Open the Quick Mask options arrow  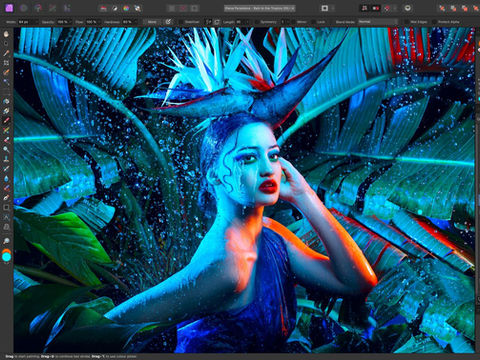pyautogui.click(x=333, y=8)
